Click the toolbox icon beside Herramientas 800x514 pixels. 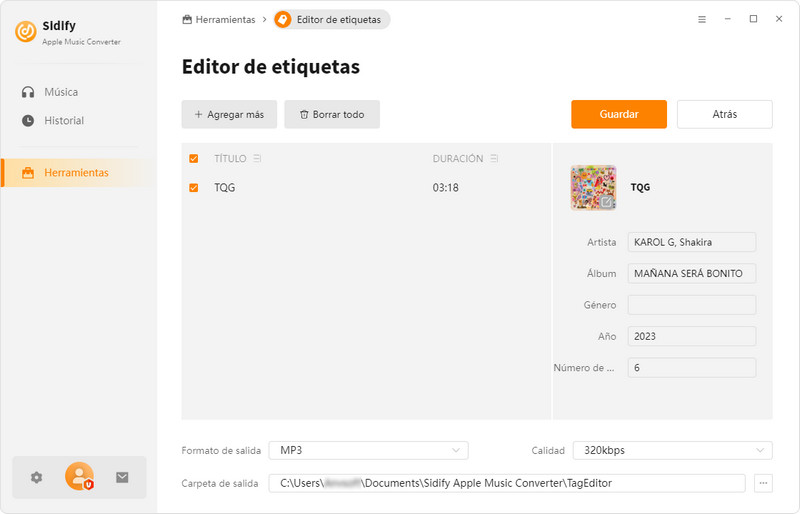click(28, 173)
